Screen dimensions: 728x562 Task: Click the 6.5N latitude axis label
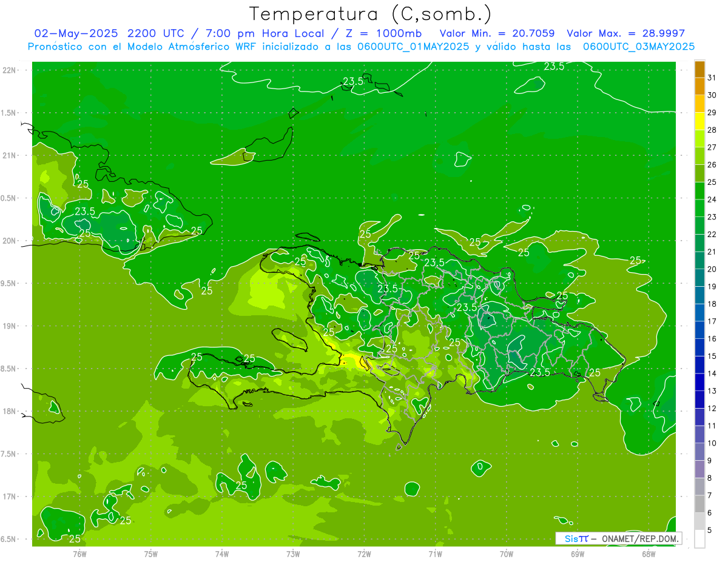click(x=9, y=539)
